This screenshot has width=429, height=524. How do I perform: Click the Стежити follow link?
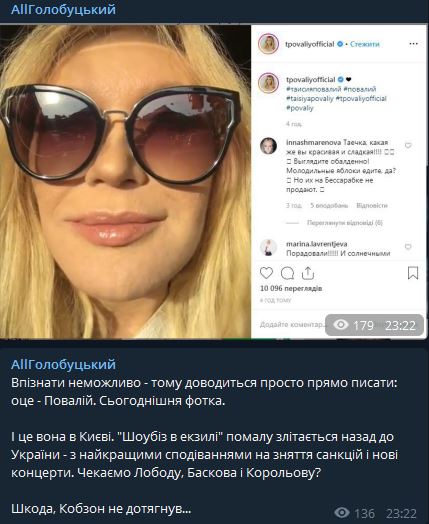coord(365,44)
